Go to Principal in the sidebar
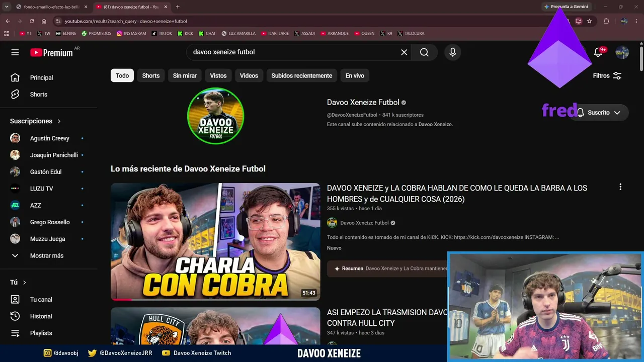The width and height of the screenshot is (644, 362). pos(41,77)
